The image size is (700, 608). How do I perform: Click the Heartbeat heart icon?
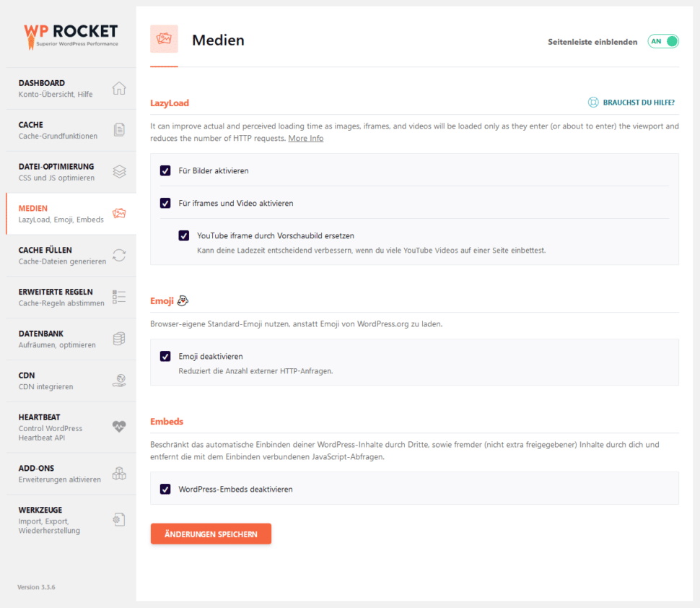119,426
